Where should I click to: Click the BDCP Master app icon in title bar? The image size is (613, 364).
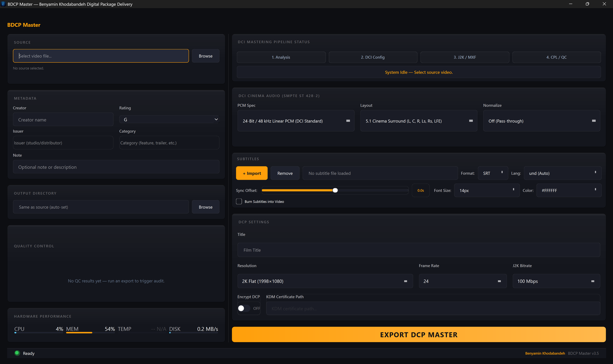point(3,4)
